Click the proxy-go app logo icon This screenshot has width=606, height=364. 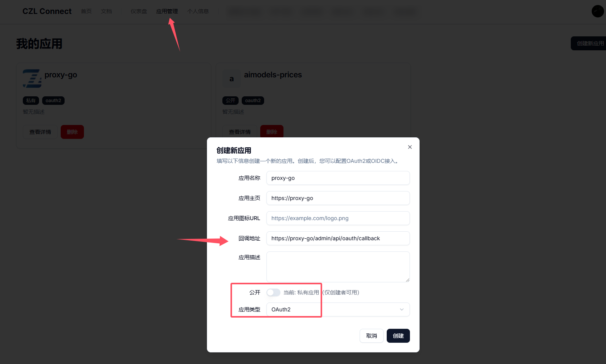[x=32, y=79]
